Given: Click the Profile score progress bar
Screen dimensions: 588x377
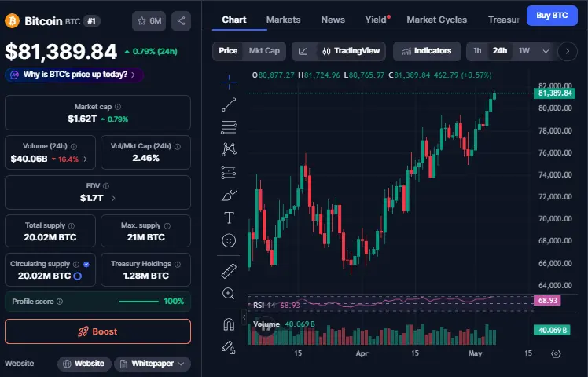Looking at the screenshot, I should click(x=139, y=302).
